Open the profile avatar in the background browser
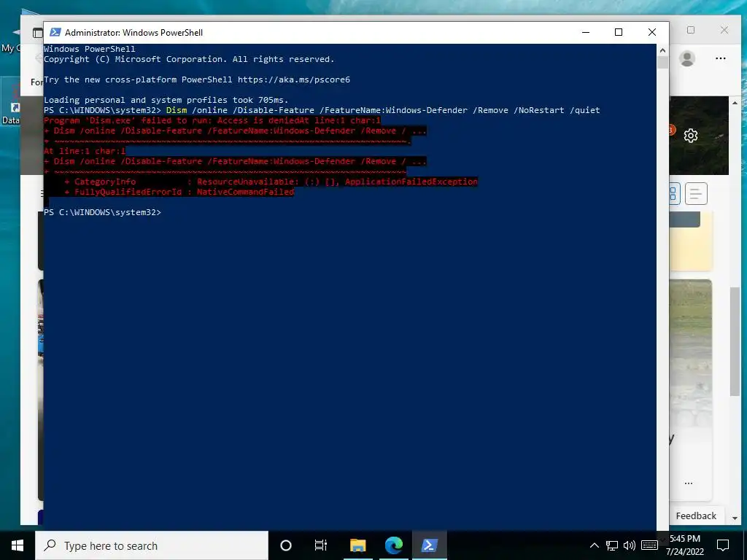 687,58
